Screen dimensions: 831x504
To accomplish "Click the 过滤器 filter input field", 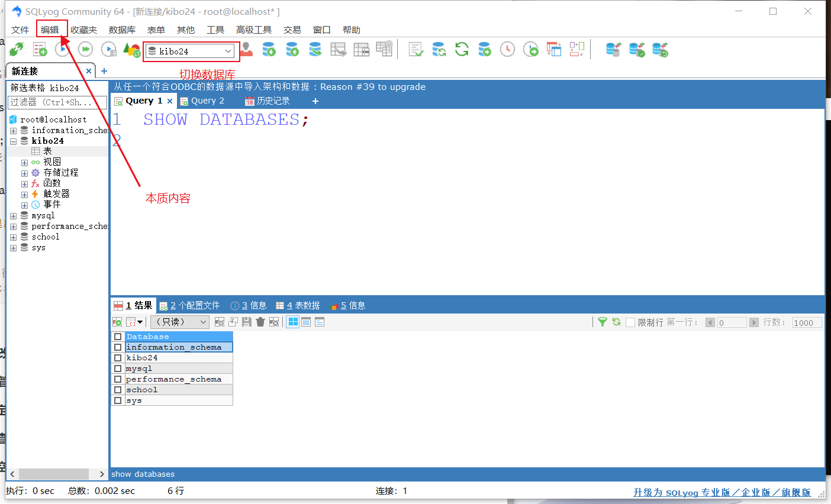I will click(x=57, y=102).
